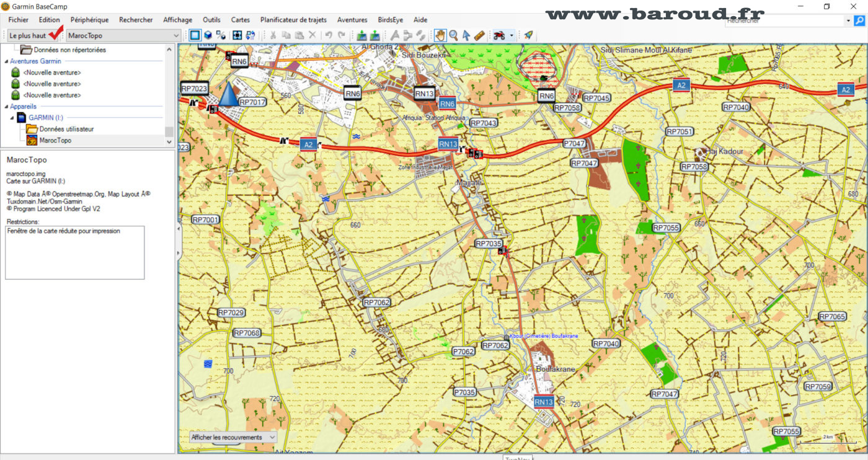Image resolution: width=868 pixels, height=460 pixels.
Task: Open Planificateur de trajets menu
Action: (293, 20)
